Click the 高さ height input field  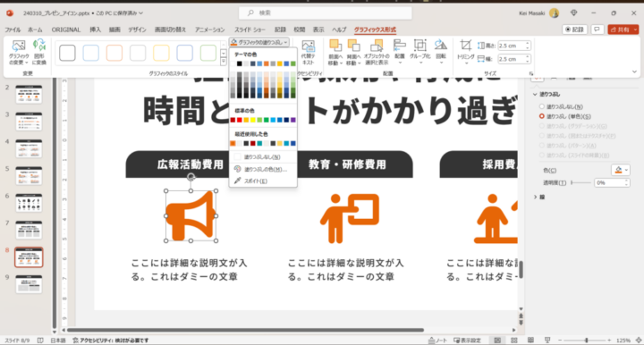pyautogui.click(x=512, y=46)
